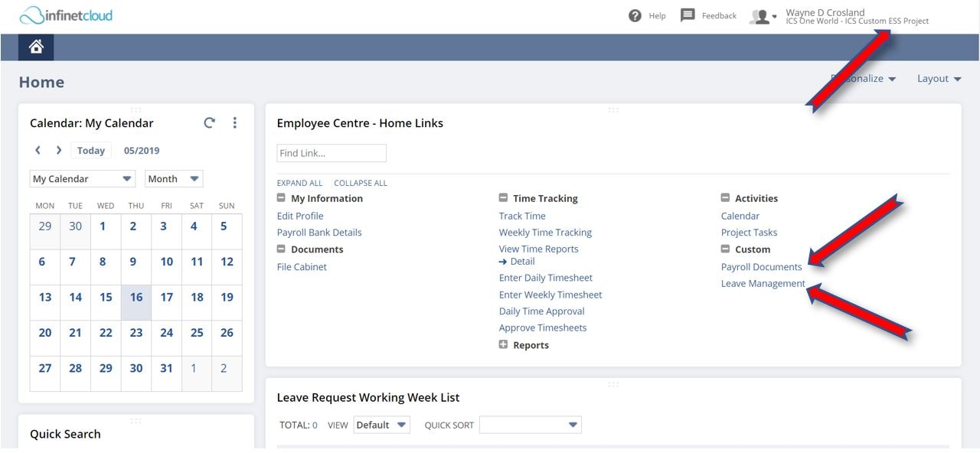Expand the Reports section
Image resolution: width=980 pixels, height=453 pixels.
click(x=503, y=345)
